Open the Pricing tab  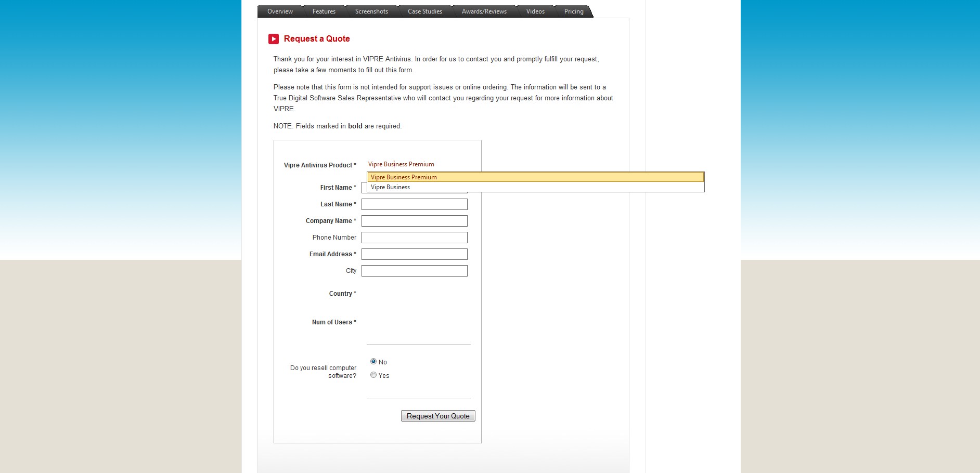(574, 11)
